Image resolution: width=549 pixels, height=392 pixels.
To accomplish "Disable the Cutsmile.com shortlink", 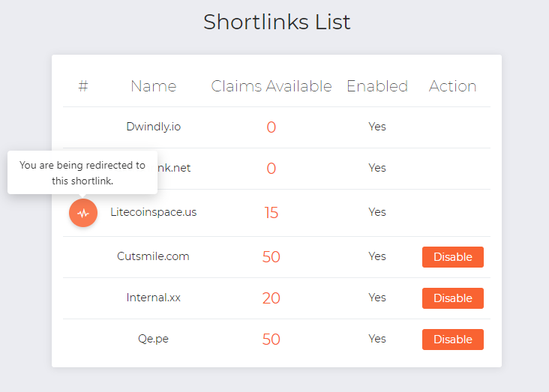I will point(452,257).
